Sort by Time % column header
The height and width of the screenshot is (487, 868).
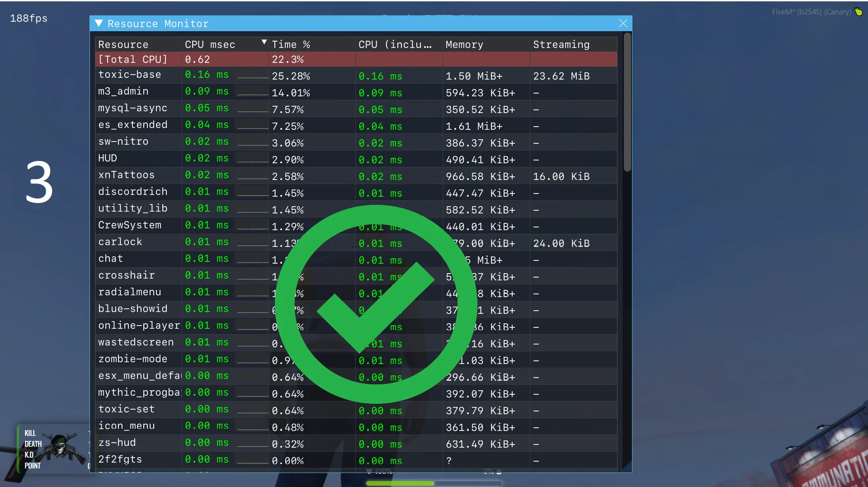point(291,44)
